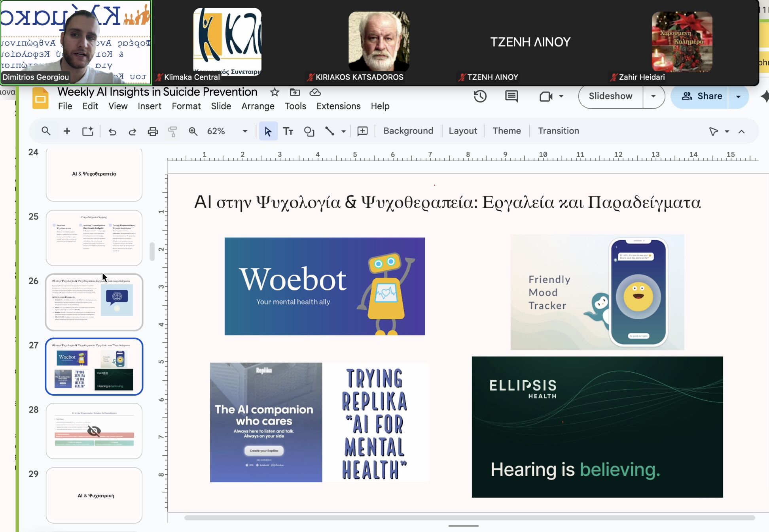Select slide 24 thumbnail AI & Ψυχοθεραπεία

pyautogui.click(x=94, y=174)
